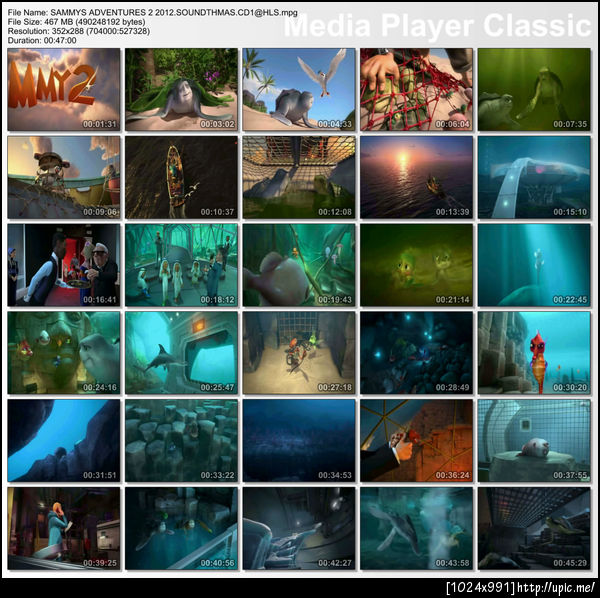
Task: Open the lobster at gate thumbnail at 00:27:18
Action: coord(299,353)
